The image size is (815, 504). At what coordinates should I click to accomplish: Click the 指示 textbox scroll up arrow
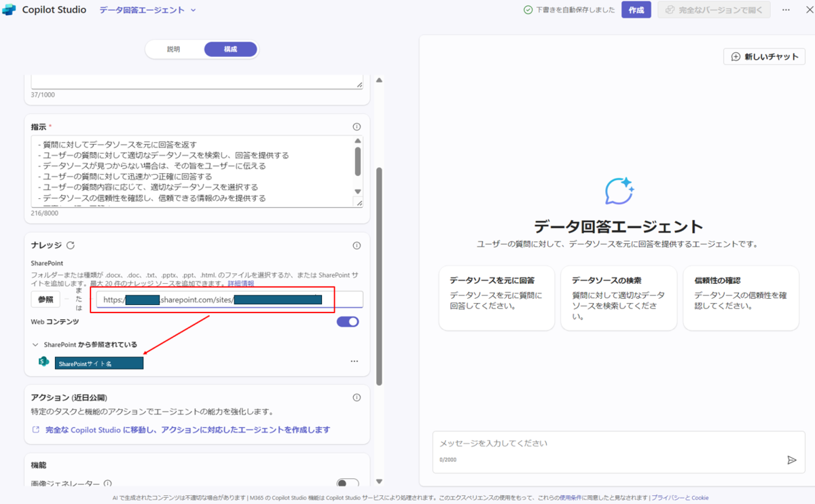point(358,141)
